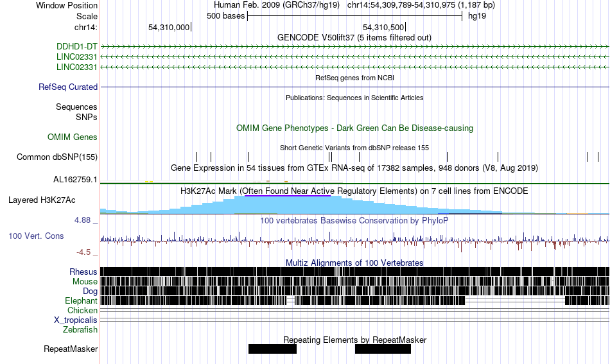Click the SNPs label under Sequences
The width and height of the screenshot is (610, 364).
[x=87, y=117]
